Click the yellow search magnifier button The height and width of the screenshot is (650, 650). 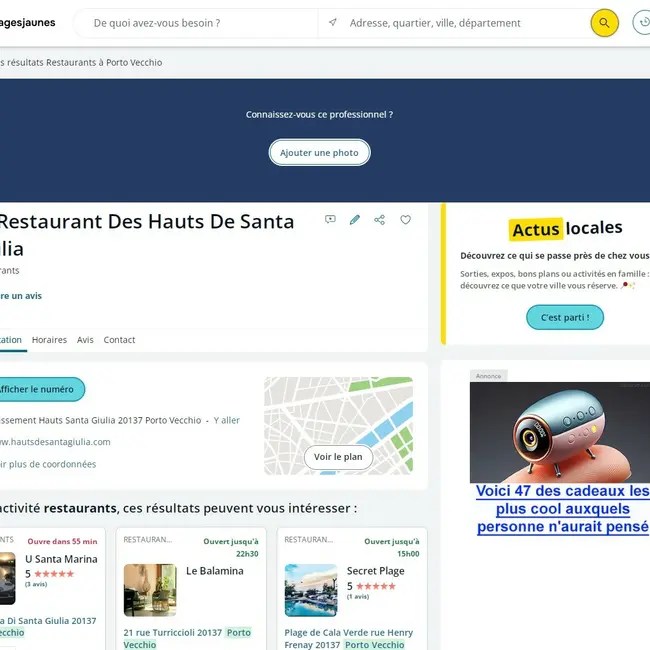point(604,23)
